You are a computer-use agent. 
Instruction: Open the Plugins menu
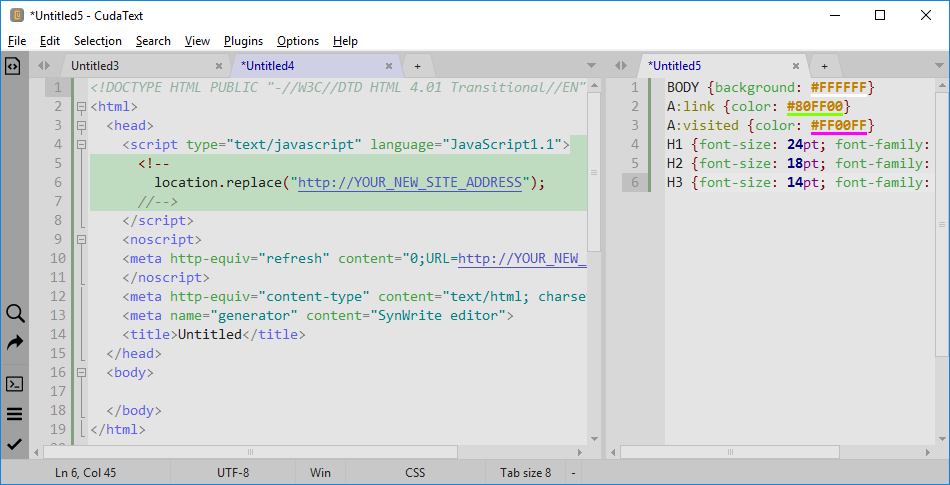point(244,41)
